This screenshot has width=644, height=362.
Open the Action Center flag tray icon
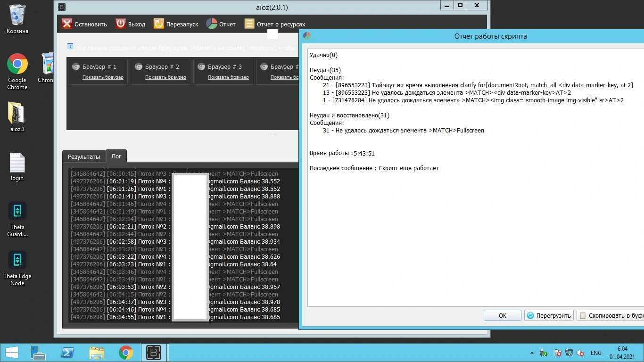[x=558, y=353]
